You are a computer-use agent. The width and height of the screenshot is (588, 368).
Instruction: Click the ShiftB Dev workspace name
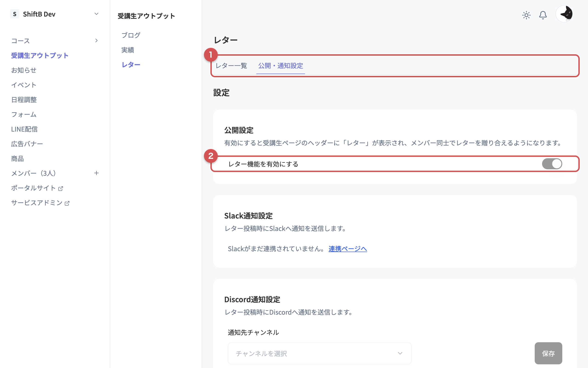(x=39, y=14)
